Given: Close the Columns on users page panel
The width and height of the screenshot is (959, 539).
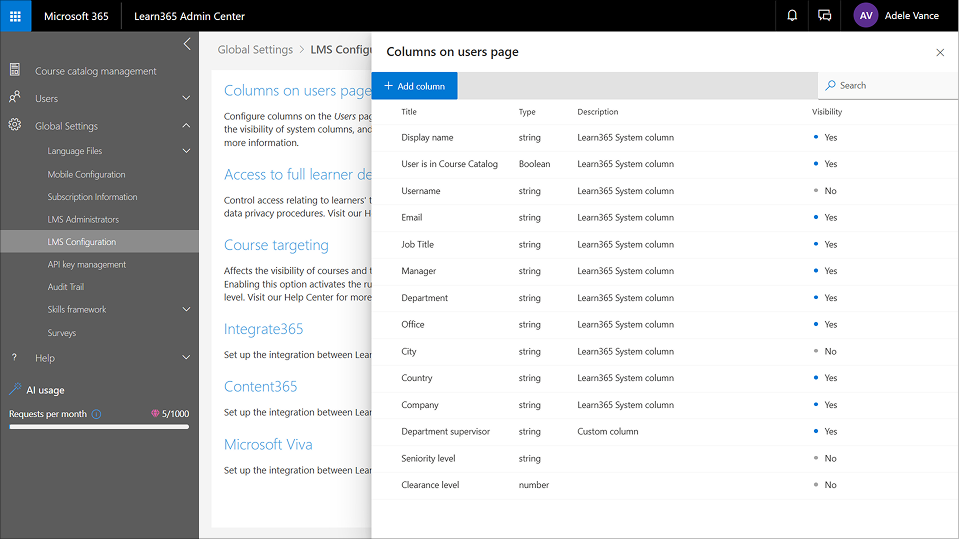Looking at the screenshot, I should (939, 52).
